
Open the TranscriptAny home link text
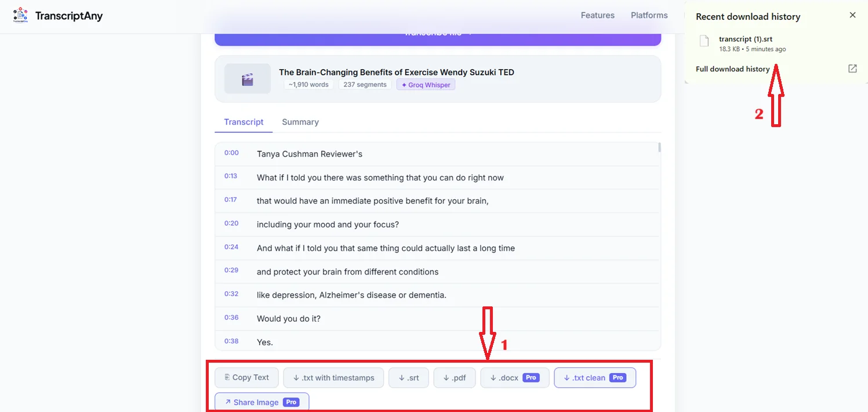(68, 16)
